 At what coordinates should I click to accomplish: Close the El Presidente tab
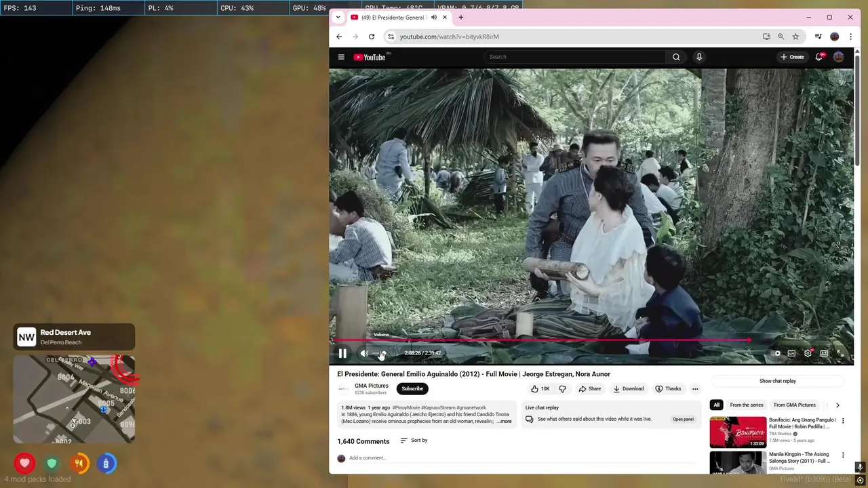coord(445,17)
